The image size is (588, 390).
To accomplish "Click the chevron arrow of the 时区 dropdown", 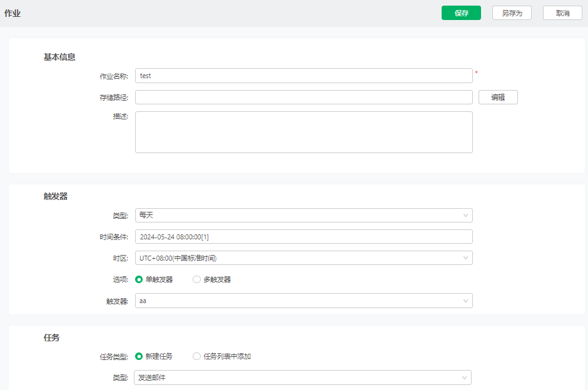I will pyautogui.click(x=465, y=258).
